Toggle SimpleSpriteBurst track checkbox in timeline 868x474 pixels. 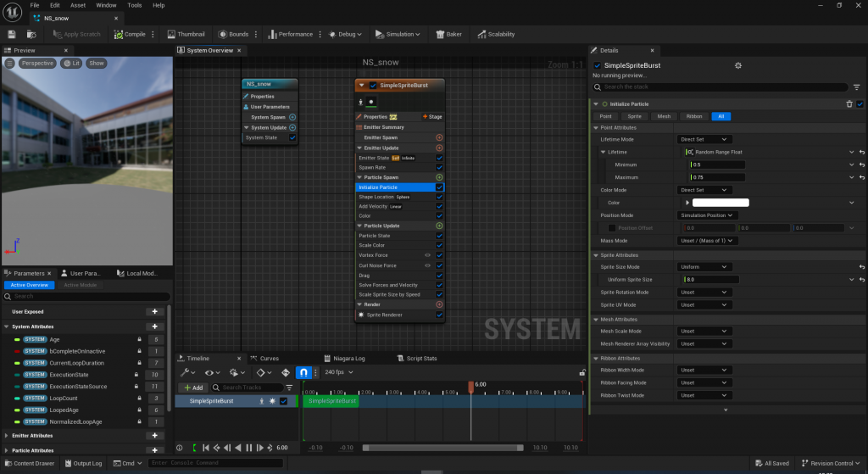tap(283, 401)
